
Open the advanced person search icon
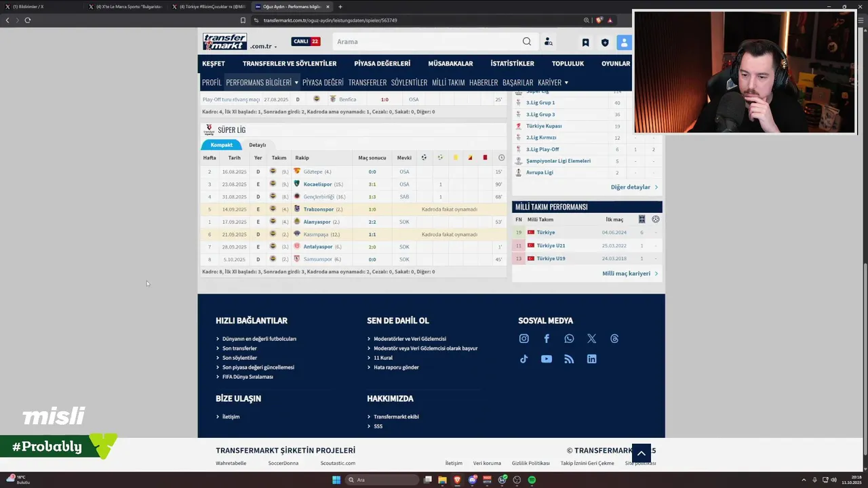tap(548, 42)
